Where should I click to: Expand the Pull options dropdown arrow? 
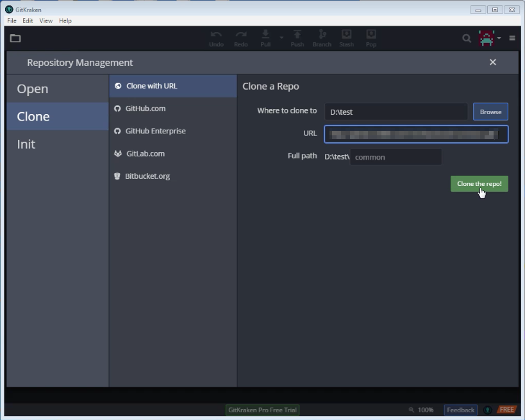[281, 38]
